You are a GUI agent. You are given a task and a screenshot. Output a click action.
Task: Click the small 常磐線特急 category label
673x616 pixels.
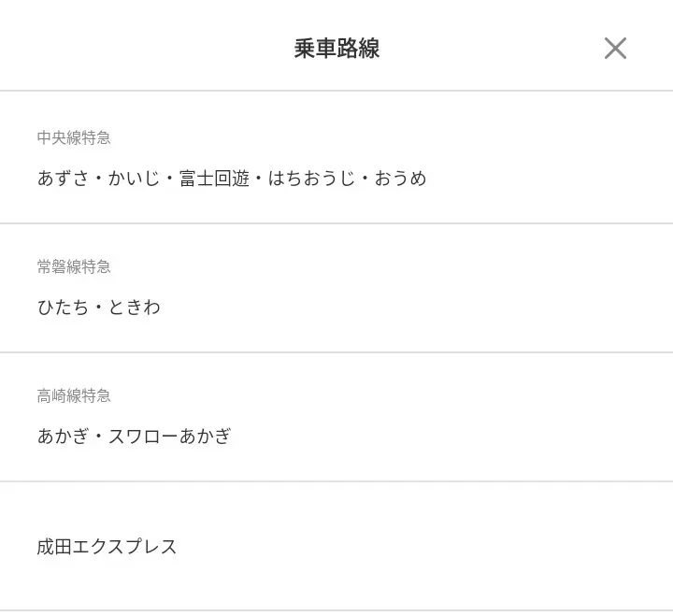(74, 266)
